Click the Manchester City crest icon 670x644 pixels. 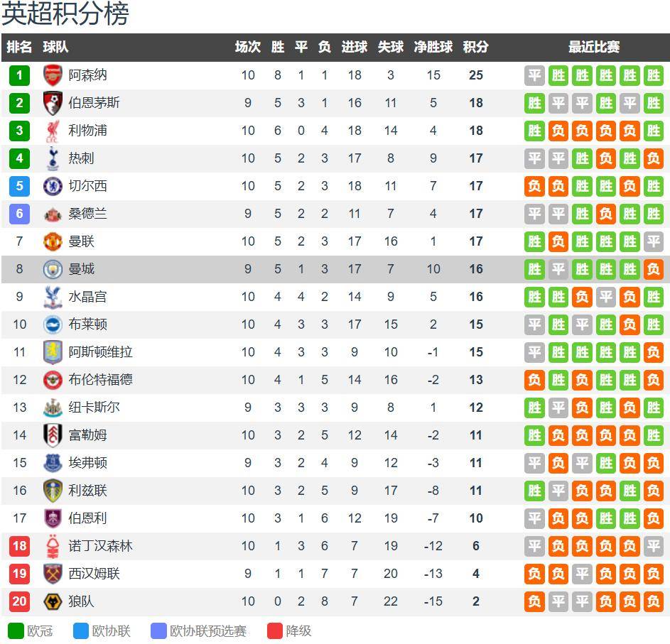(53, 269)
